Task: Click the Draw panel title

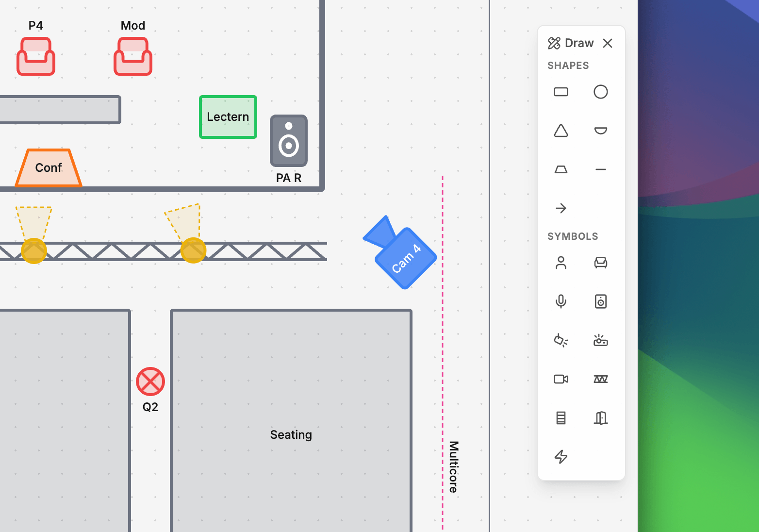Action: (x=579, y=43)
